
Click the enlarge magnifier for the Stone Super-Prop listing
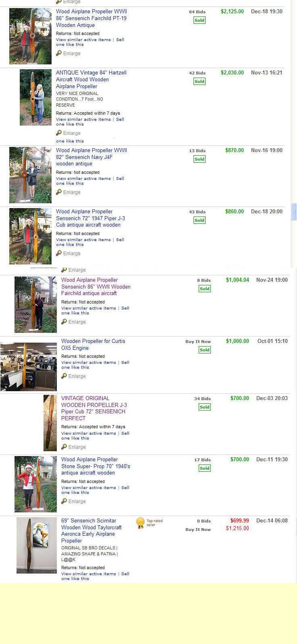(x=64, y=502)
